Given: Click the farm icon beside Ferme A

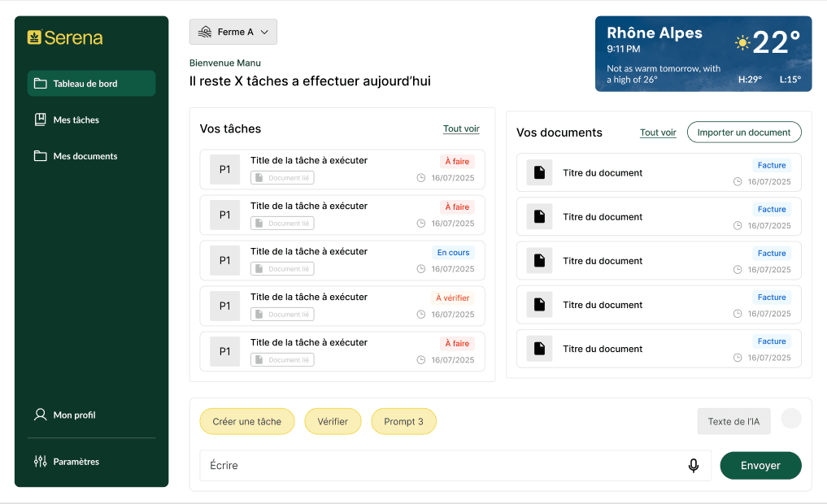Looking at the screenshot, I should point(205,33).
